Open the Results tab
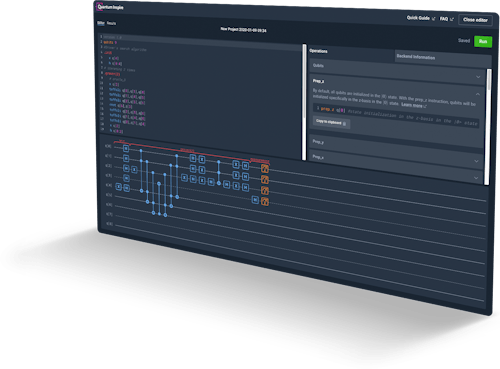Screen dimensions: 500x369 (x=112, y=23)
